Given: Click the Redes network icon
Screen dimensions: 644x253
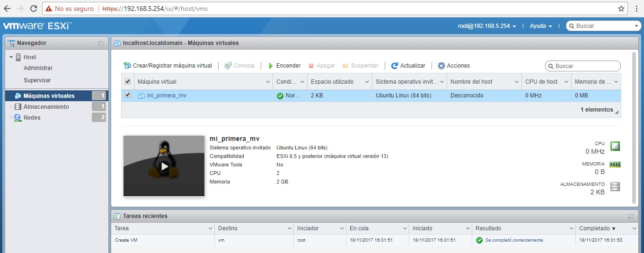Looking at the screenshot, I should tap(18, 118).
